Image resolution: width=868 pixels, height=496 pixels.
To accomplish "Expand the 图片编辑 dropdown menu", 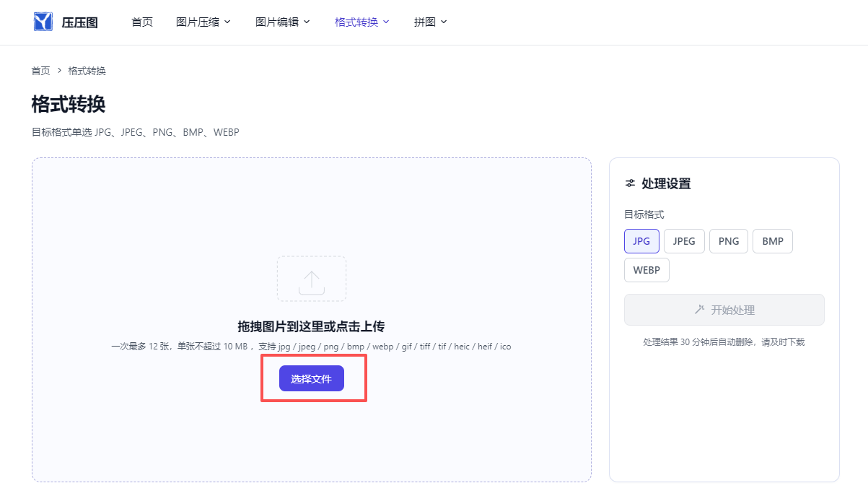I will [283, 22].
